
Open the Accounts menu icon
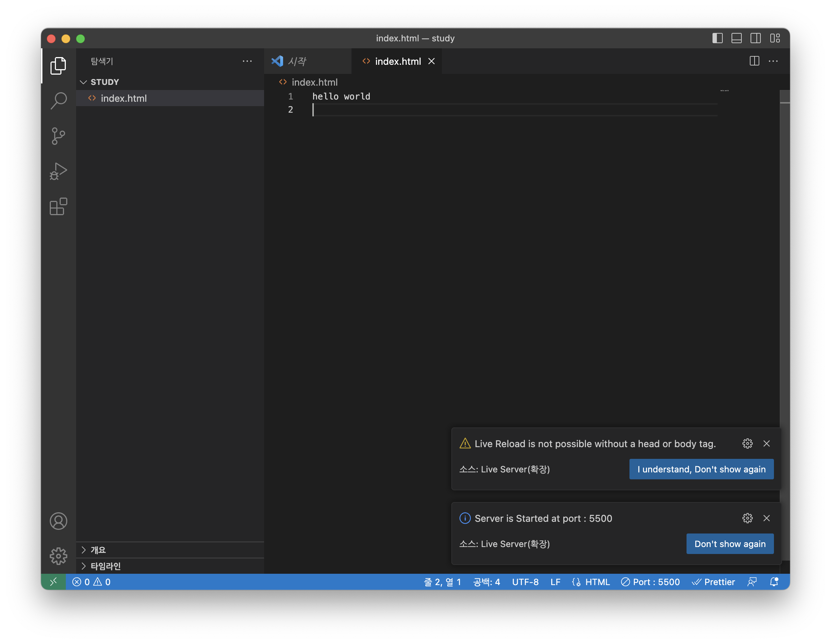(x=58, y=521)
